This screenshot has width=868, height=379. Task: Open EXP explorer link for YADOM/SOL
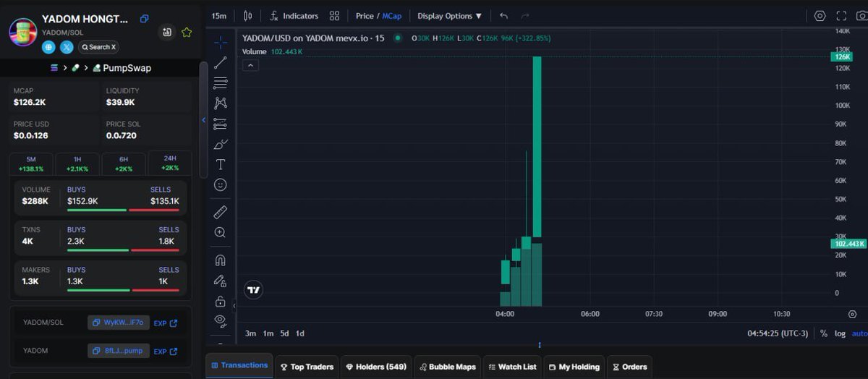click(166, 323)
